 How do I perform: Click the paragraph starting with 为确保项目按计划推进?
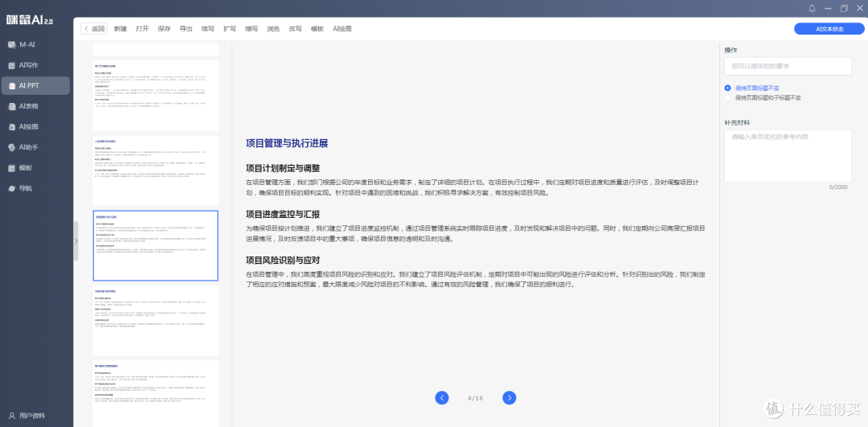(x=475, y=233)
